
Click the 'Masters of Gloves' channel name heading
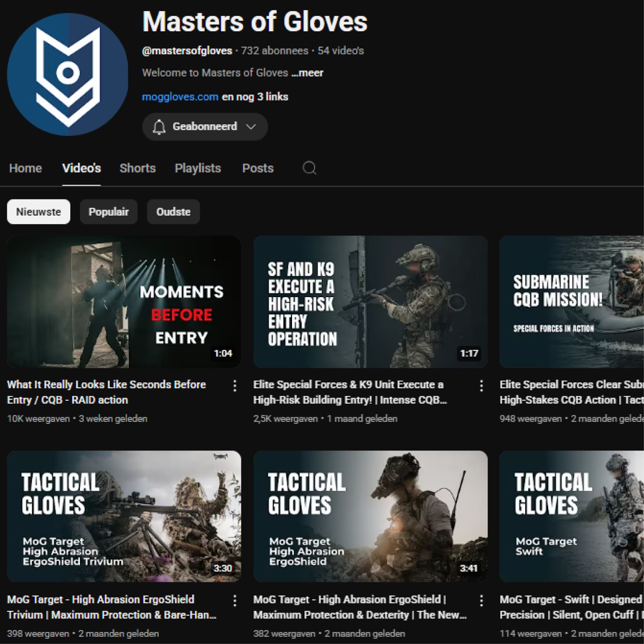[255, 22]
